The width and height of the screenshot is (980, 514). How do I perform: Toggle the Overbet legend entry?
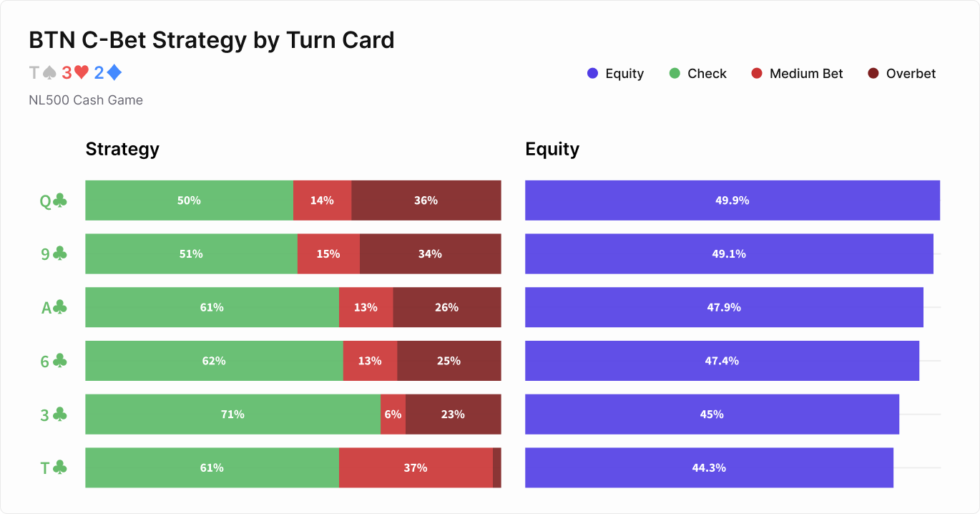[x=901, y=74]
